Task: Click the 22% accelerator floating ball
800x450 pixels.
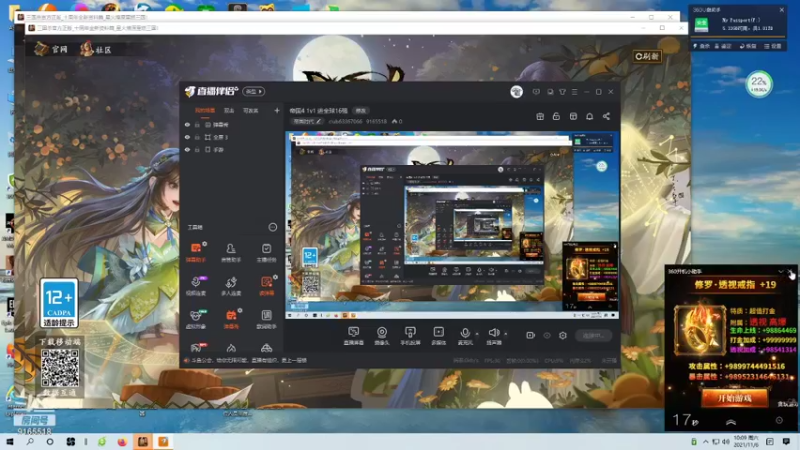Action: pos(759,84)
